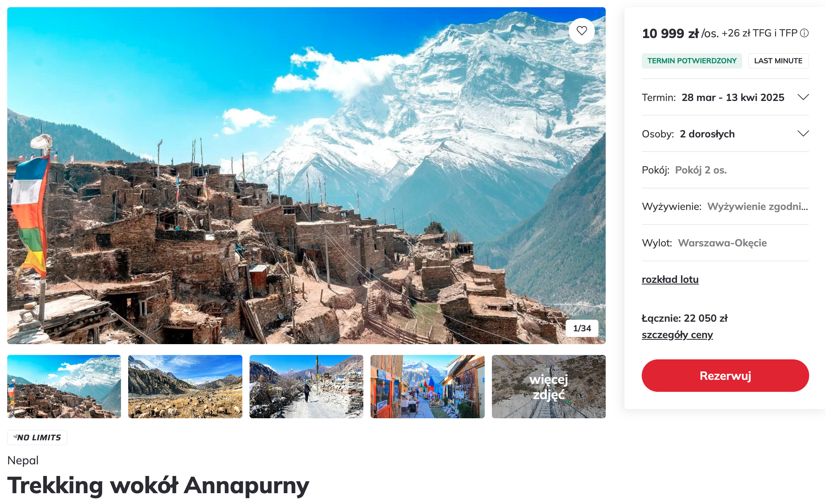Click the NO LIMITS badge
Image resolution: width=826 pixels, height=504 pixels.
(37, 437)
